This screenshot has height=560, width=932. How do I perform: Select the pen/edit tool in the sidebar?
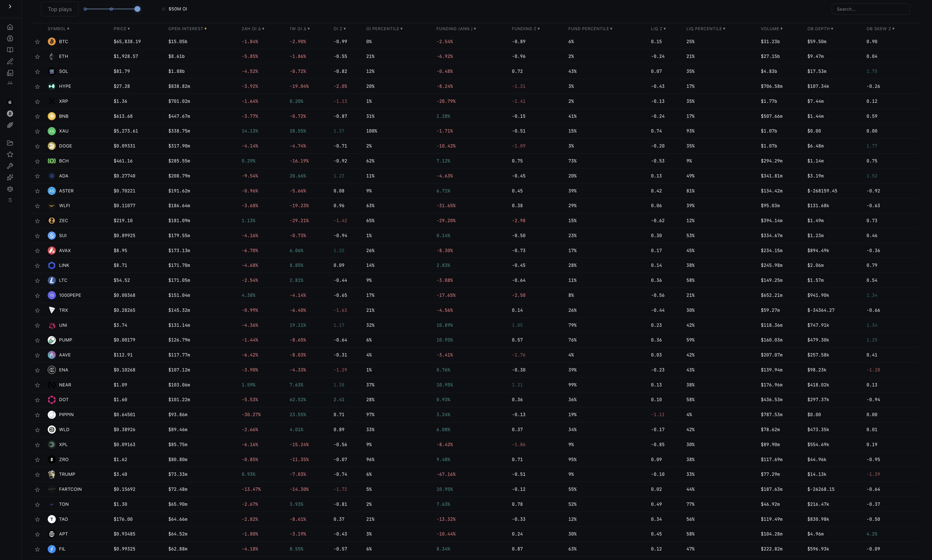[x=10, y=61]
